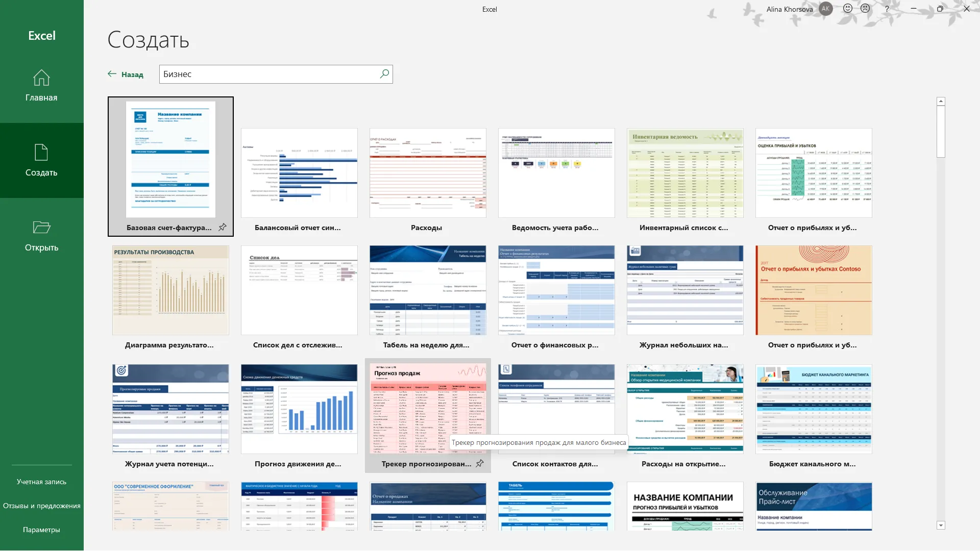
Task: Grab the vertical scrollbar thumb
Action: click(941, 132)
